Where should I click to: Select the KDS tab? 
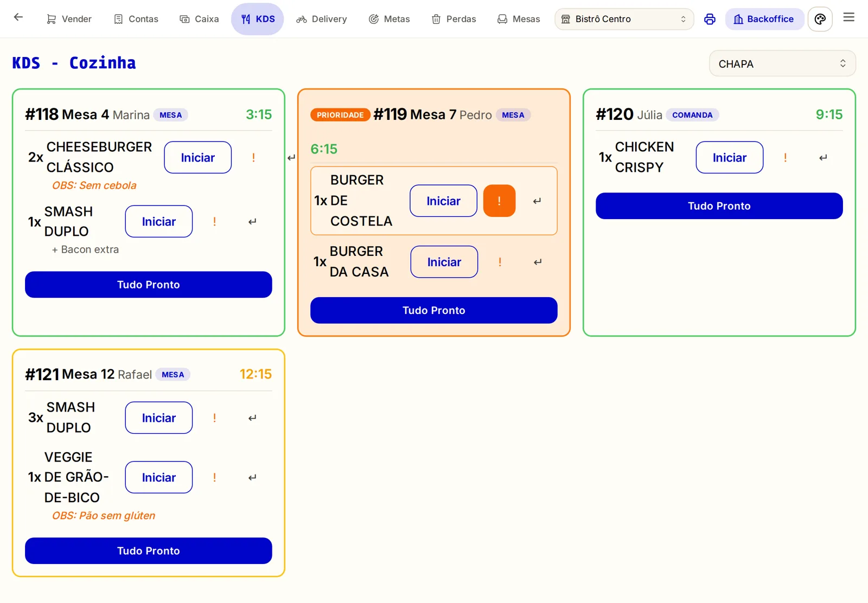coord(258,20)
